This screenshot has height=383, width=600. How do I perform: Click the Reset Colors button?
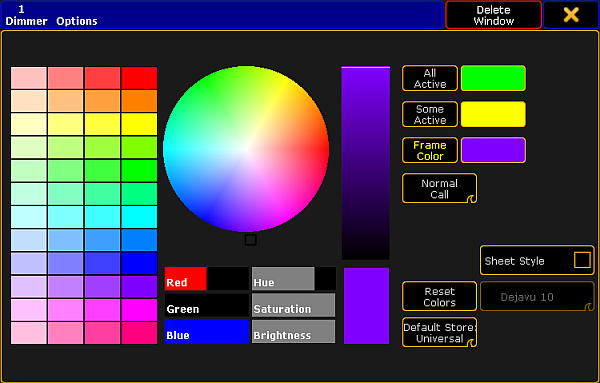point(439,297)
